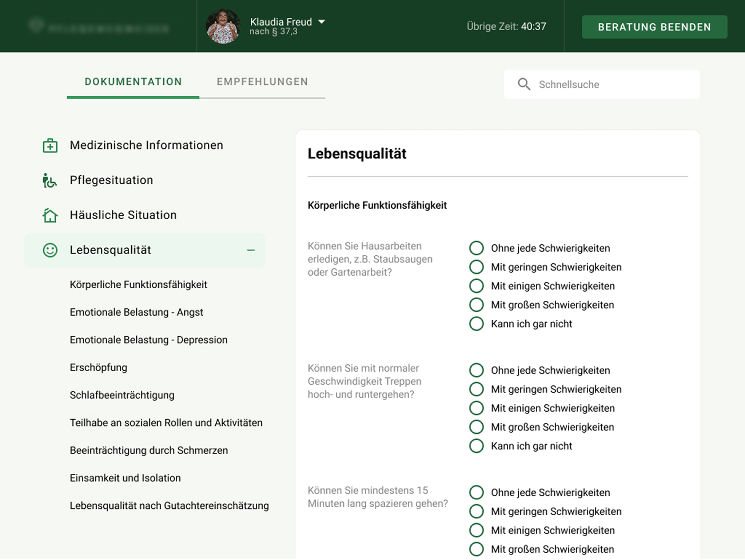Open the Schlafbeeinträchtigung subsection
Image resolution: width=745 pixels, height=560 pixels.
click(122, 395)
